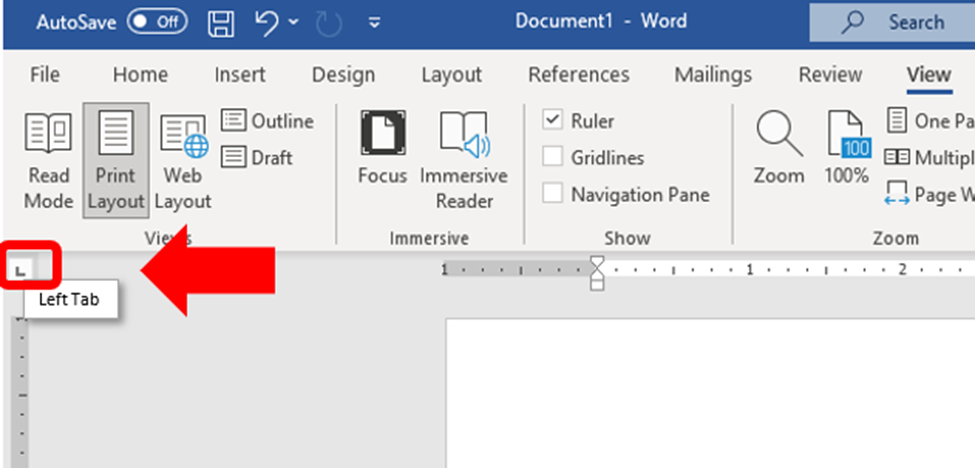Open the Review tab
Image resolution: width=975 pixels, height=468 pixels.
tap(830, 75)
